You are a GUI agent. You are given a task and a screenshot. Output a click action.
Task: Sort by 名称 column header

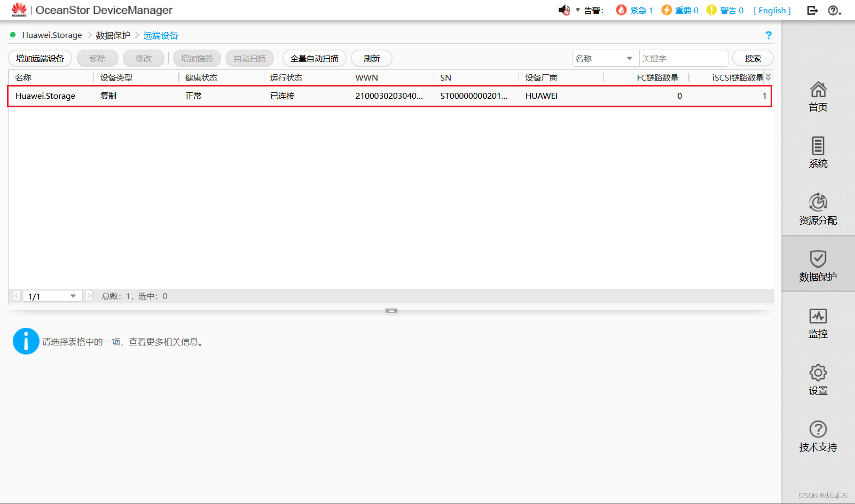tap(23, 77)
